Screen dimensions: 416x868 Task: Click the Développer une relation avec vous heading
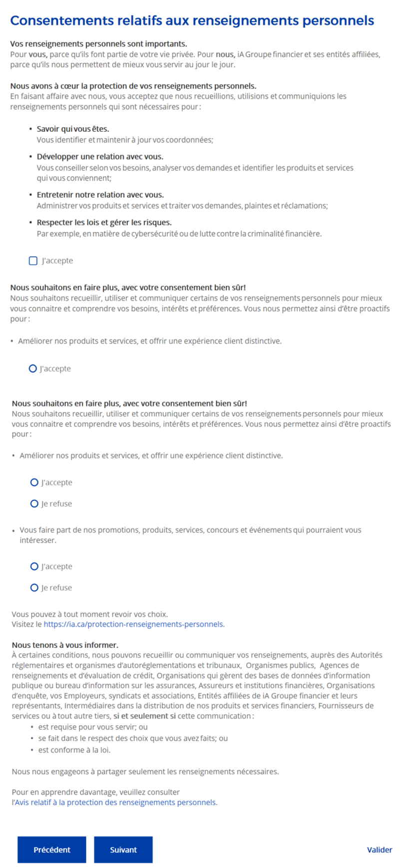[x=100, y=156]
